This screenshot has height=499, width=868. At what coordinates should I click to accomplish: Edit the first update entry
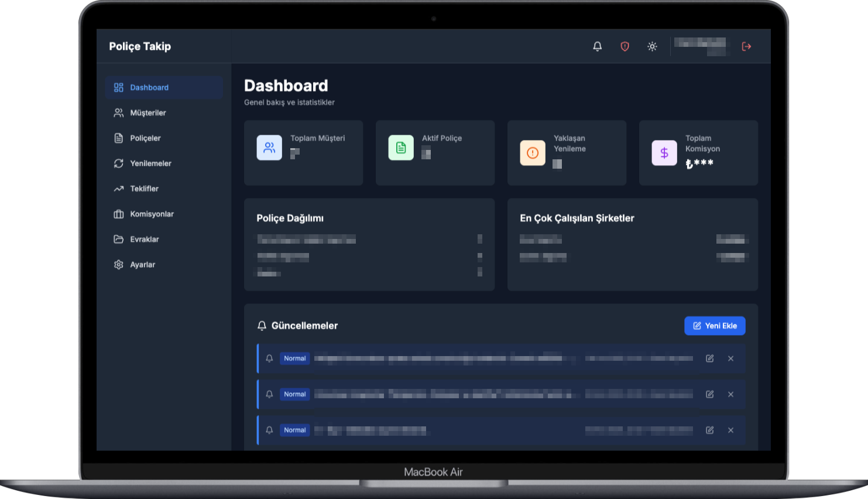tap(709, 358)
